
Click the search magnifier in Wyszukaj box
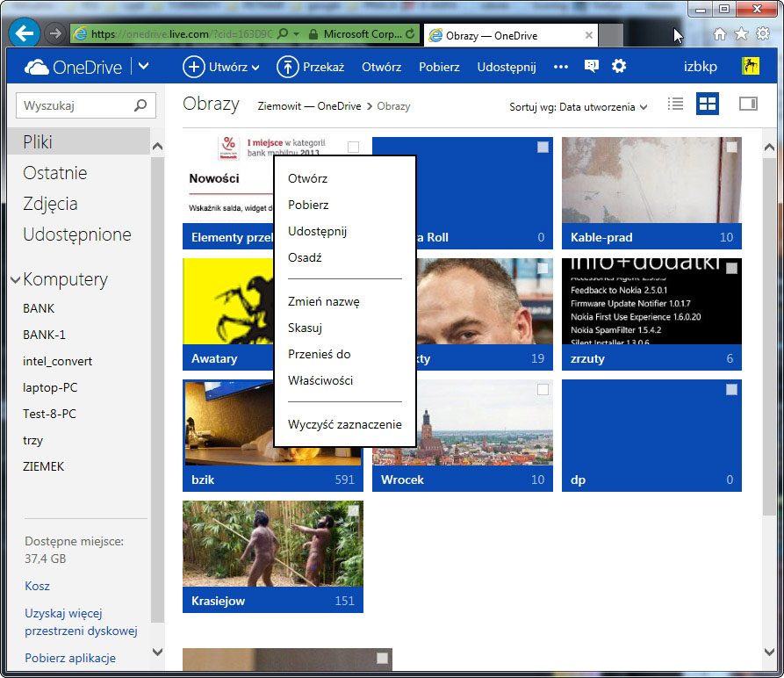140,105
